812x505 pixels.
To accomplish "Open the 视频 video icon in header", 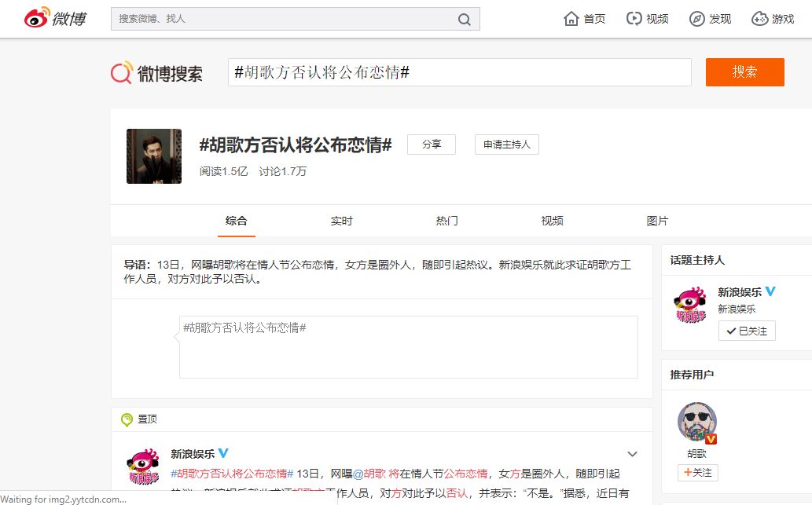I will [x=634, y=19].
